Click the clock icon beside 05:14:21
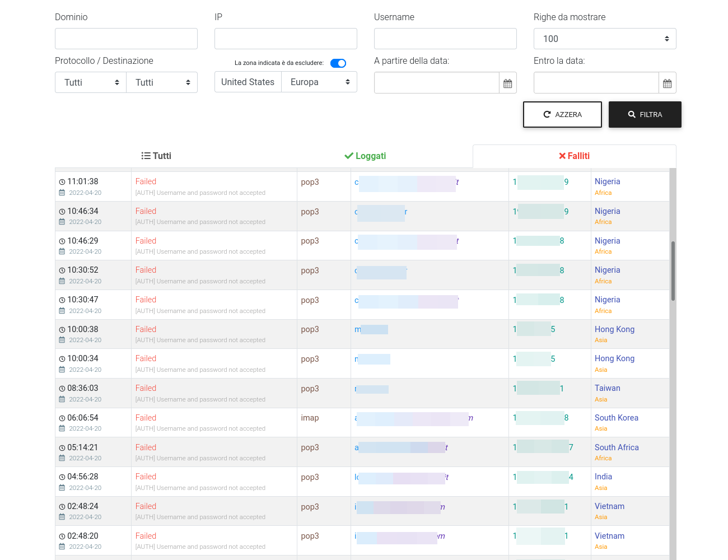728x560 pixels. coord(62,448)
